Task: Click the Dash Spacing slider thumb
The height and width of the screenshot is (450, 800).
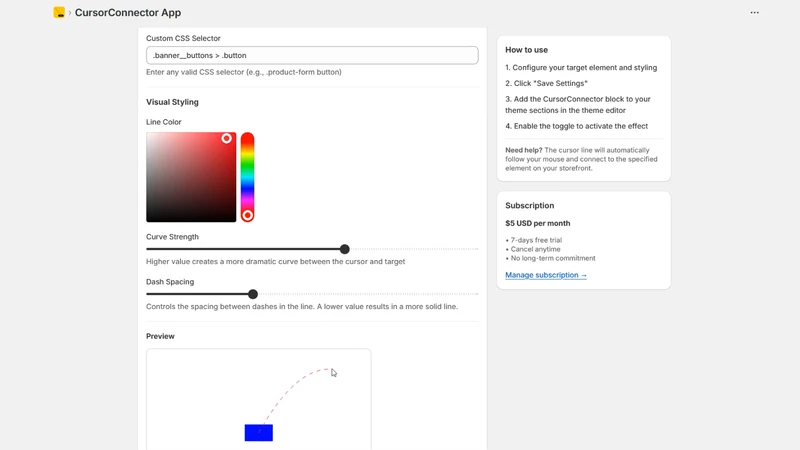Action: (x=253, y=294)
